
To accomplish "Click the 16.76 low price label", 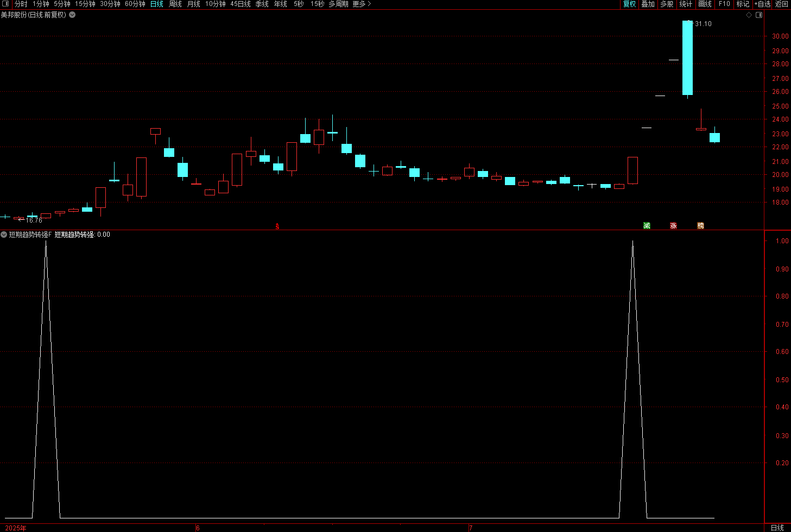I will click(34, 220).
